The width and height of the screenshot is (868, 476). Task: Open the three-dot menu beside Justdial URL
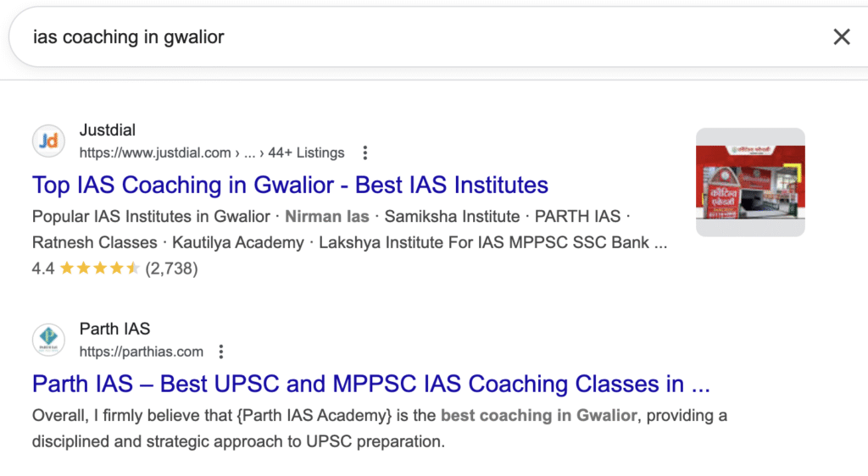tap(365, 153)
